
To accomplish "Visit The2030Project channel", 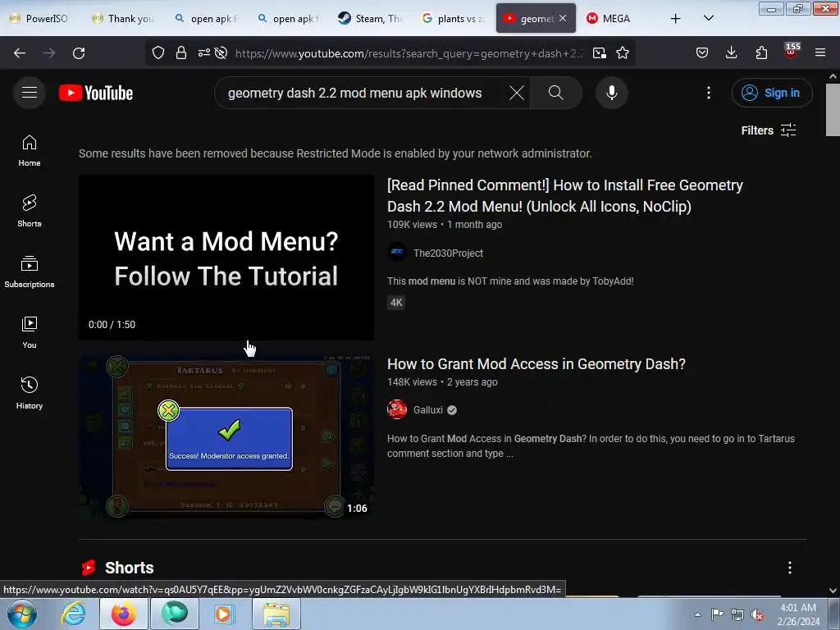I will (448, 253).
